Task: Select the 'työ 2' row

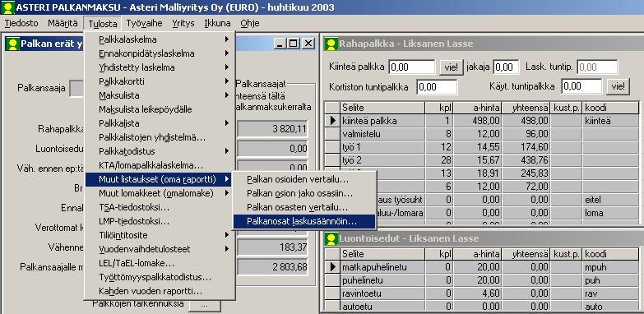Action: [x=482, y=160]
